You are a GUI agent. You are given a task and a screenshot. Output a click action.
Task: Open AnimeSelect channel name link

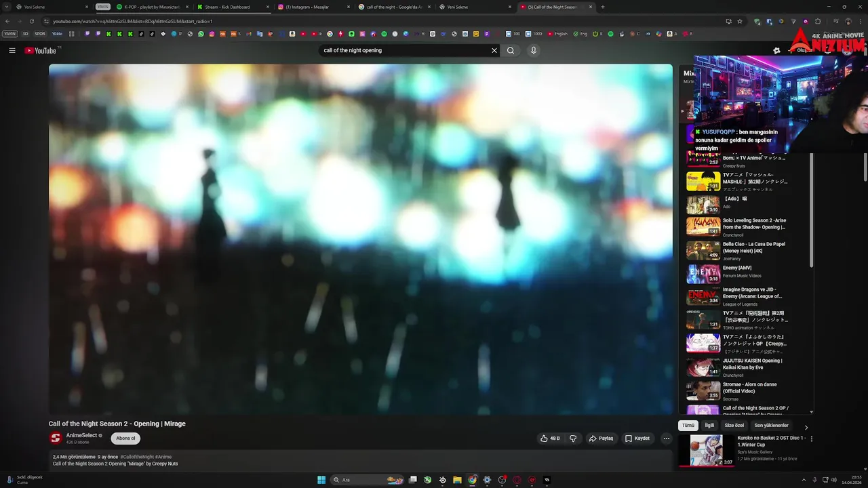(x=81, y=435)
